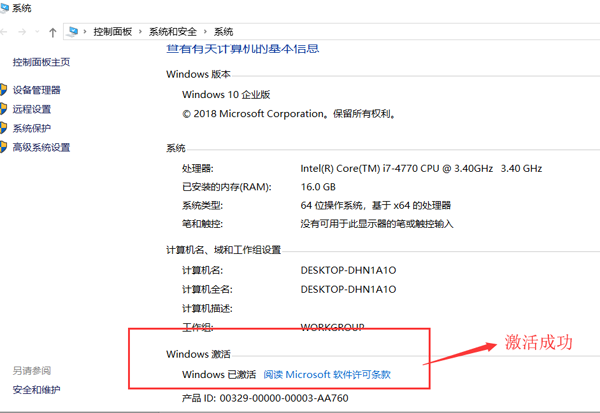Select 系统 in the breadcrumb path
This screenshot has width=600, height=413.
223,32
